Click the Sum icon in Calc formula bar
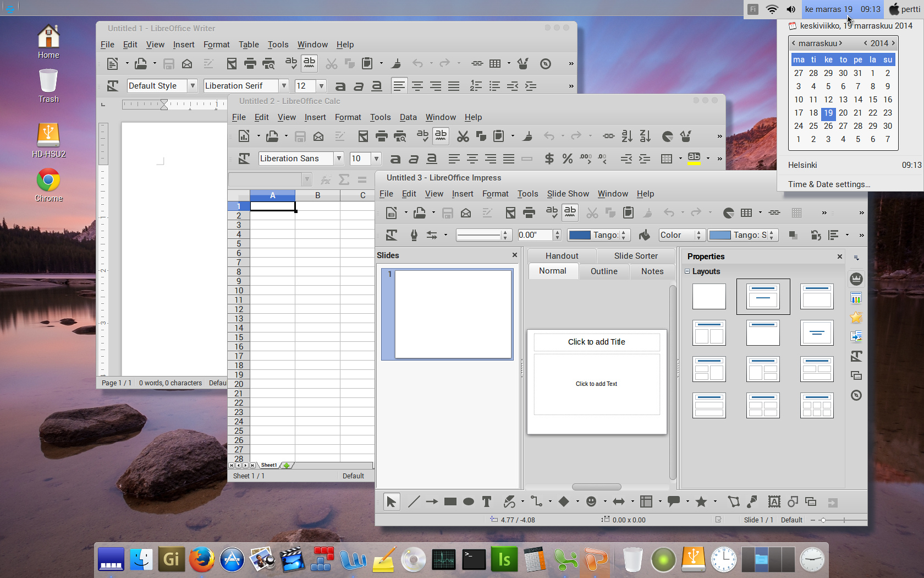 (344, 179)
